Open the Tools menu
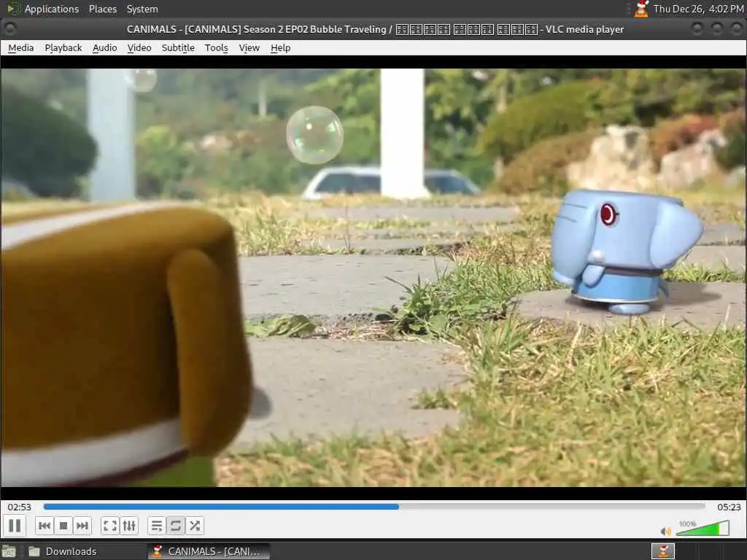747x560 pixels. [x=216, y=47]
